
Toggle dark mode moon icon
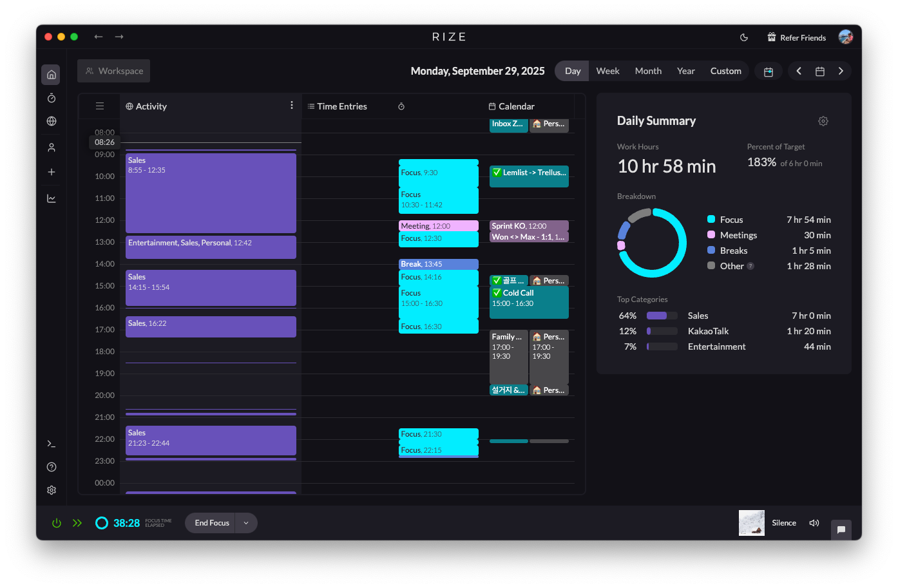pyautogui.click(x=744, y=37)
